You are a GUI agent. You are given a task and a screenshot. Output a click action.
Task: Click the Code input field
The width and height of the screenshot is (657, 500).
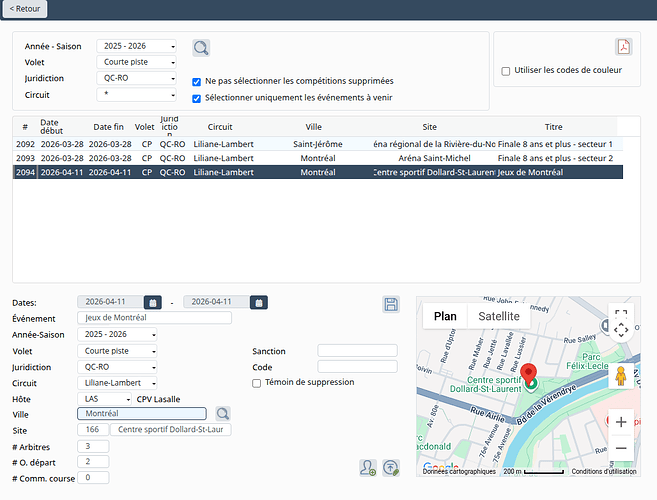357,367
